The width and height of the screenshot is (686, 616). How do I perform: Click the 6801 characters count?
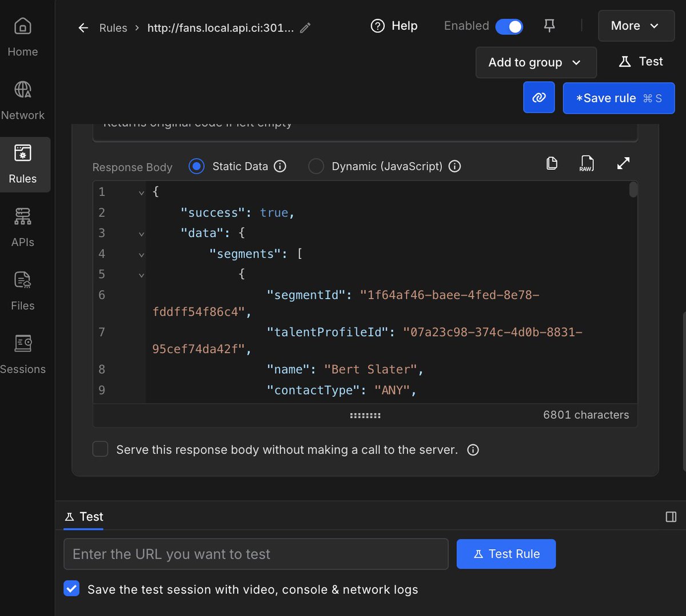(586, 415)
